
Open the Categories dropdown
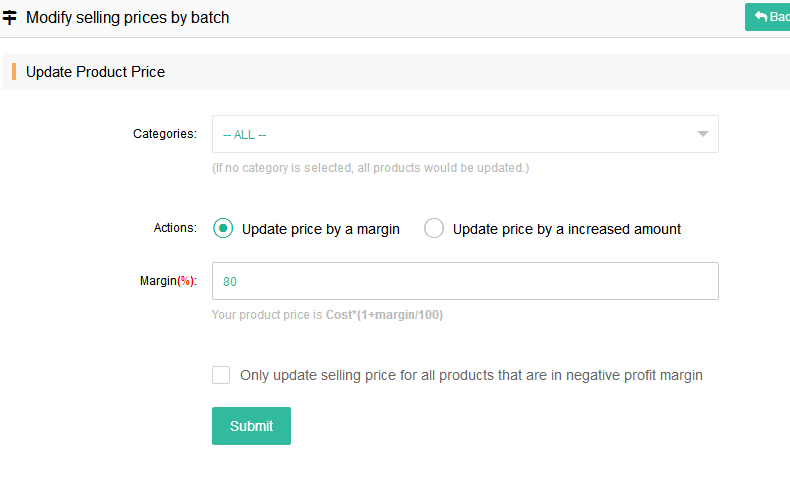point(465,134)
